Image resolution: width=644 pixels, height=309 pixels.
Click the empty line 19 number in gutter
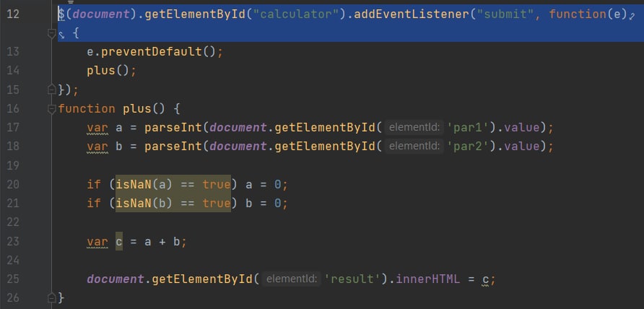[x=13, y=165]
